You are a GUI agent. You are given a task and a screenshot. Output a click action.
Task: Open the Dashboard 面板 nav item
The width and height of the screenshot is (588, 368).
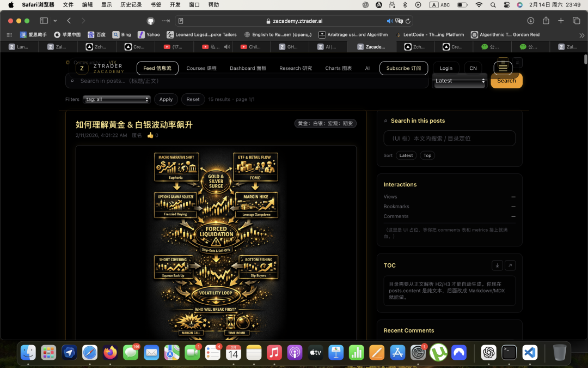(x=248, y=68)
